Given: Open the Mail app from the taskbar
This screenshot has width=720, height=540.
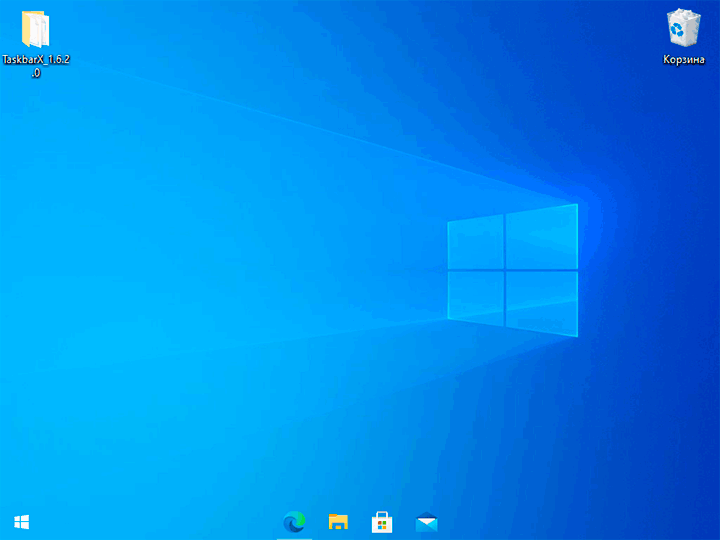Looking at the screenshot, I should pyautogui.click(x=427, y=522).
